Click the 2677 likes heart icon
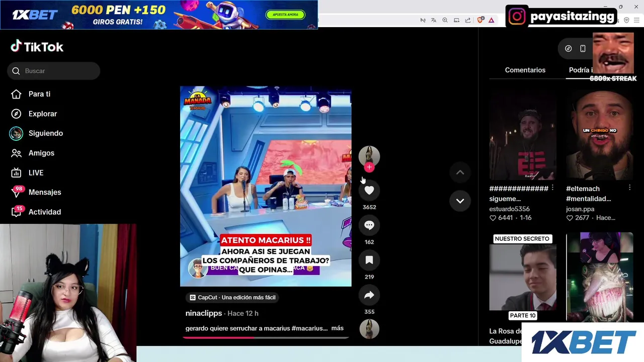644x362 pixels. click(x=570, y=218)
